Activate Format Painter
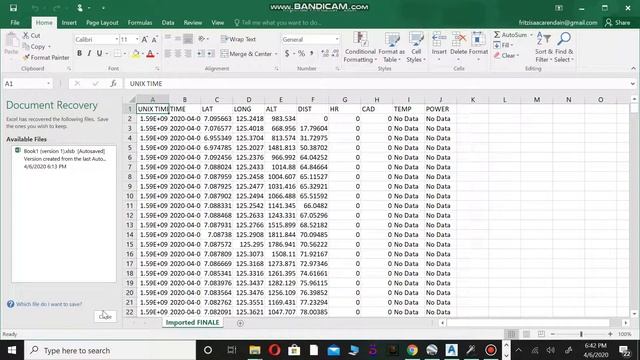Viewport: 640px width, 360px height. click(46, 58)
